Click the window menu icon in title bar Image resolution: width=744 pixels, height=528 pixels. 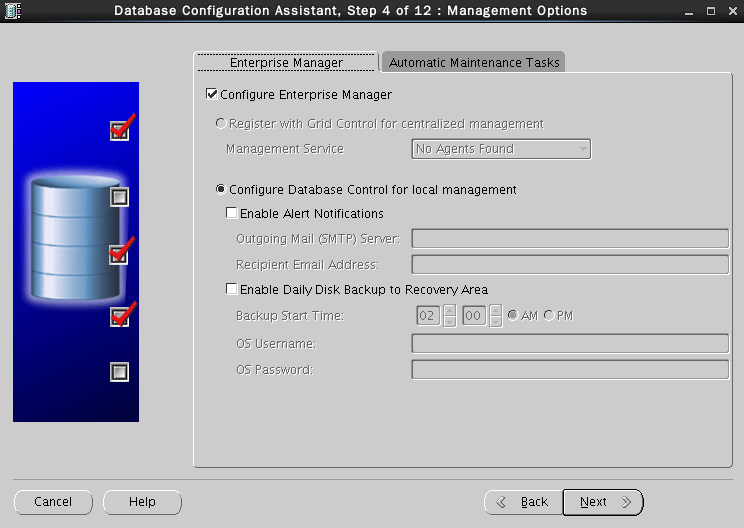coord(14,11)
